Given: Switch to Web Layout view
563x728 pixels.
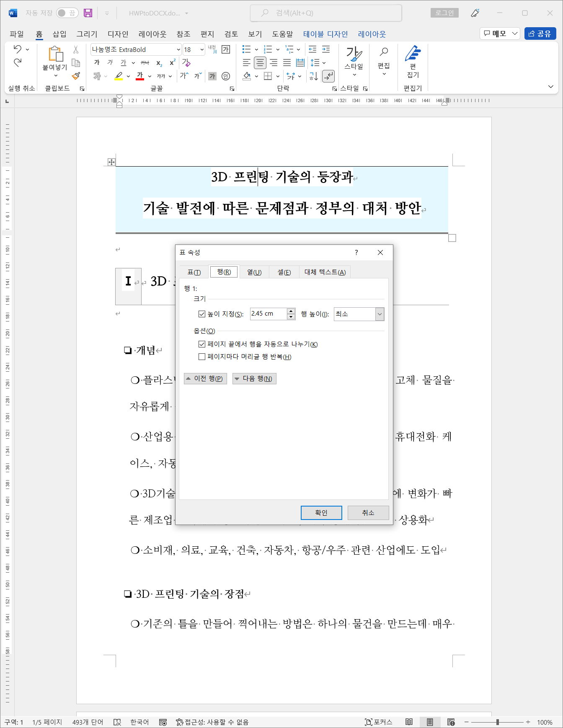Looking at the screenshot, I should [451, 722].
